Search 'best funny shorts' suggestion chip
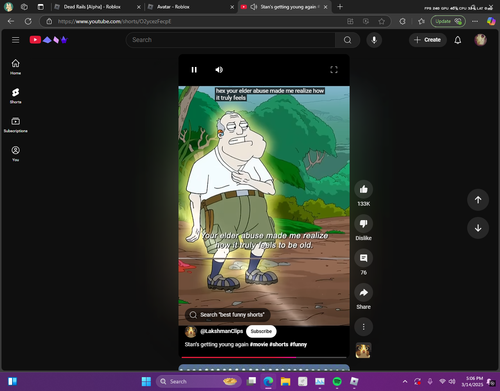The image size is (500, 391). (228, 315)
